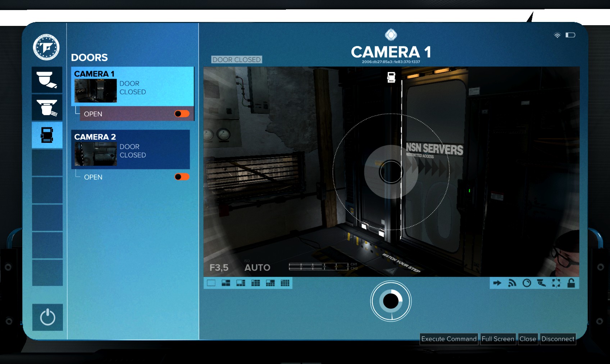Click the Full Screen button
Viewport: 610px width, 364px height.
click(x=498, y=339)
